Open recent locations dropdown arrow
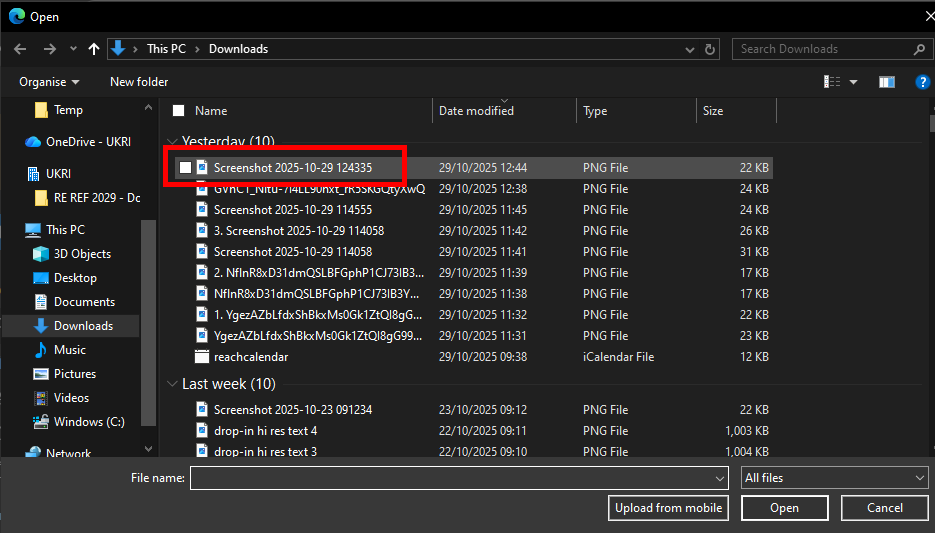 pos(73,49)
